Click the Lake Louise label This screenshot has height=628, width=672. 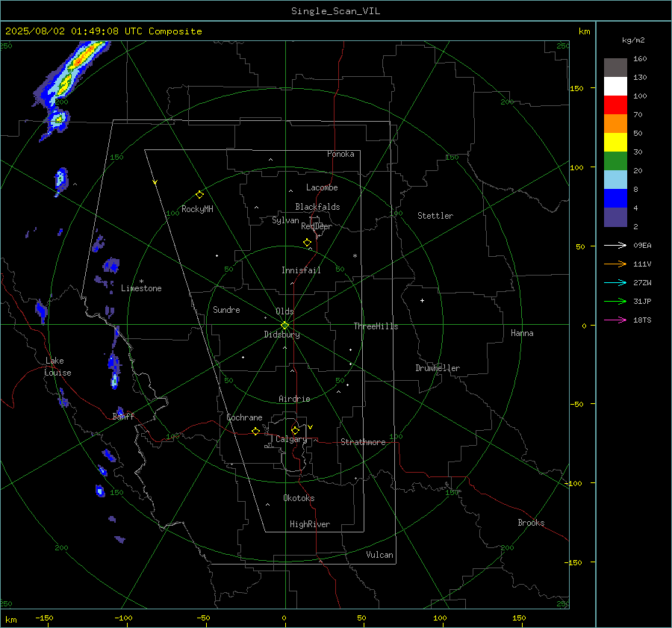57,367
